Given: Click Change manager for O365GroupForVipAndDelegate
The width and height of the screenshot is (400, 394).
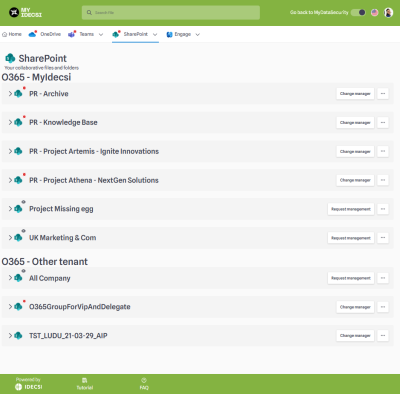Looking at the screenshot, I should [355, 307].
